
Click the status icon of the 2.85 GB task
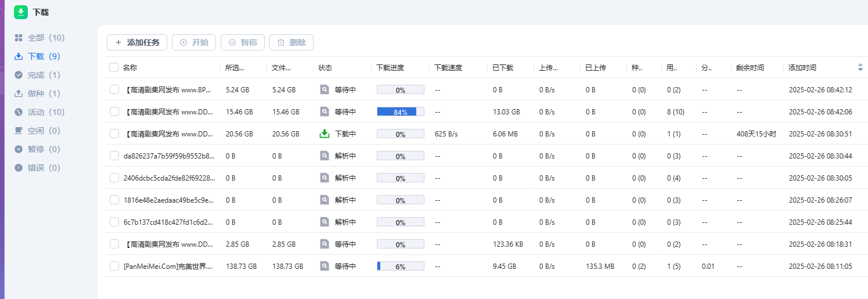coord(325,244)
